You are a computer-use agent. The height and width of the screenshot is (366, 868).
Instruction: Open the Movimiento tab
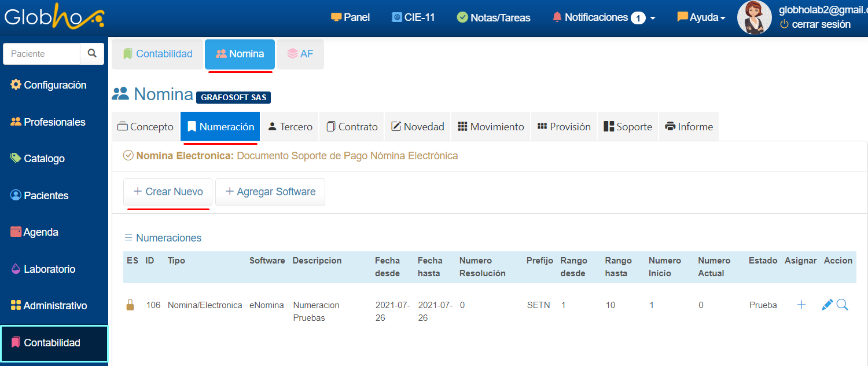click(x=491, y=126)
